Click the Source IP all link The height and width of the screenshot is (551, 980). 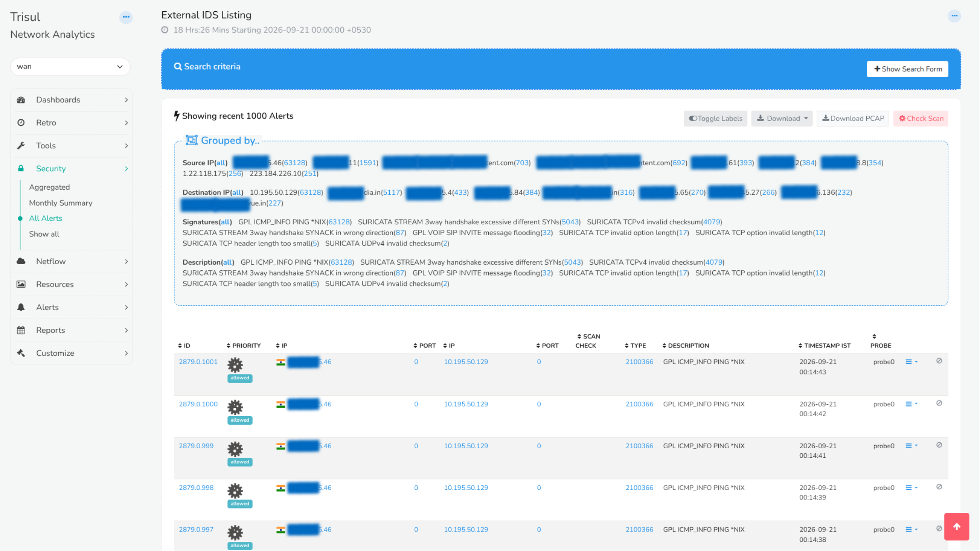(221, 163)
